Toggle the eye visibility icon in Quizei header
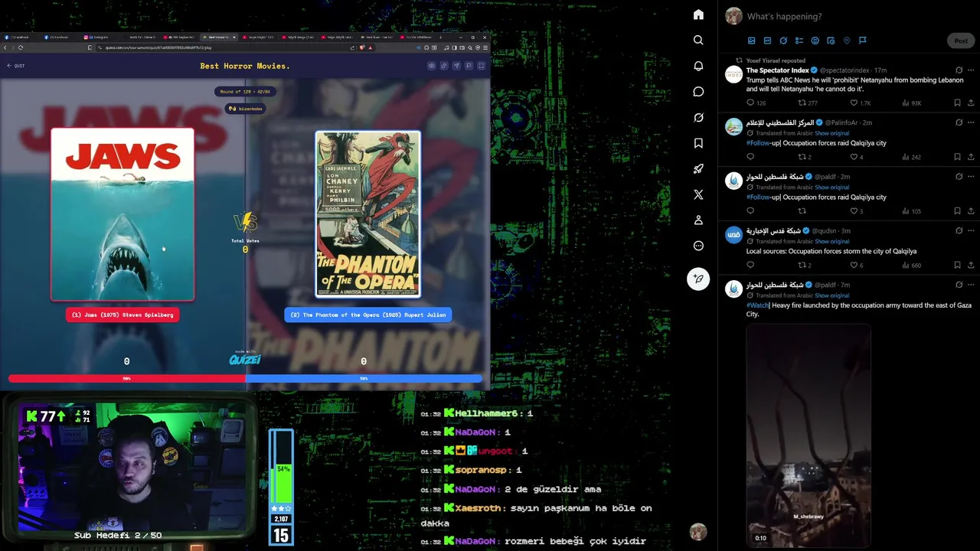The image size is (980, 551). coord(431,66)
